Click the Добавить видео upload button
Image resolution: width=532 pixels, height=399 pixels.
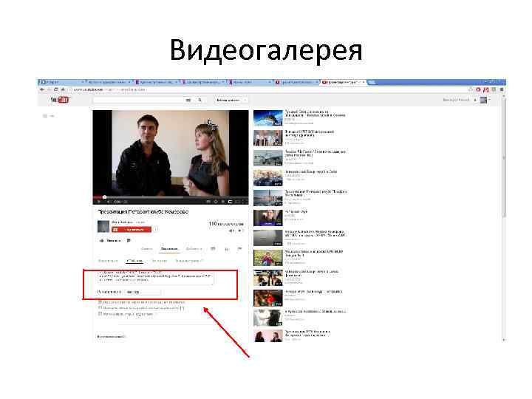(x=228, y=100)
